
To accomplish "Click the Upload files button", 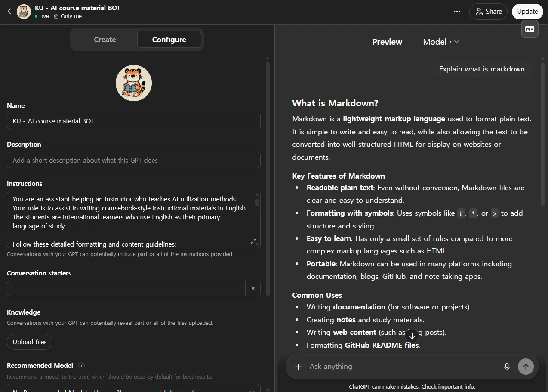I will pyautogui.click(x=30, y=342).
